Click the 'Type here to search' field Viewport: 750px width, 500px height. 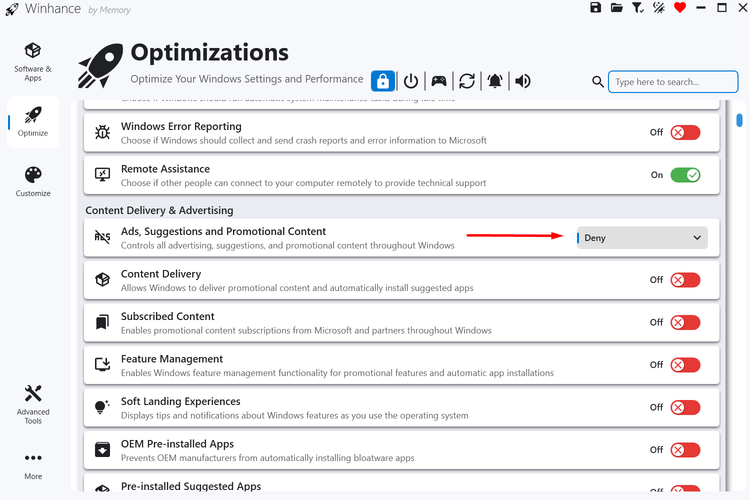point(659,82)
